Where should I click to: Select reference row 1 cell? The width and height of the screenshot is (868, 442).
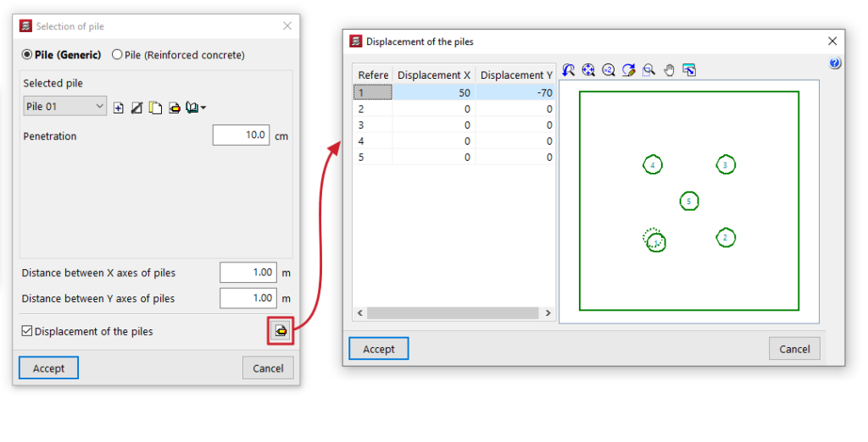click(x=373, y=92)
